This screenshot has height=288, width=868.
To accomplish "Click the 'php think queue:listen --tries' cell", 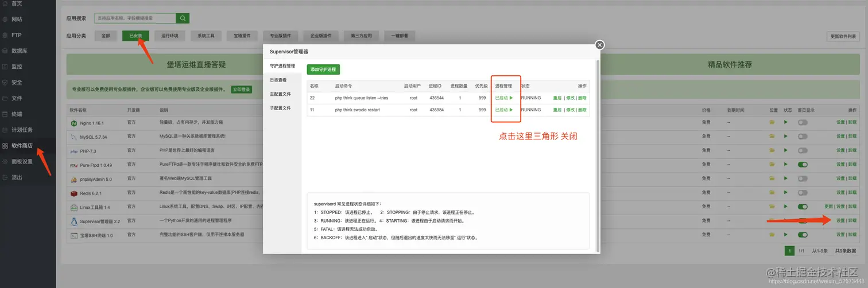I will click(362, 98).
